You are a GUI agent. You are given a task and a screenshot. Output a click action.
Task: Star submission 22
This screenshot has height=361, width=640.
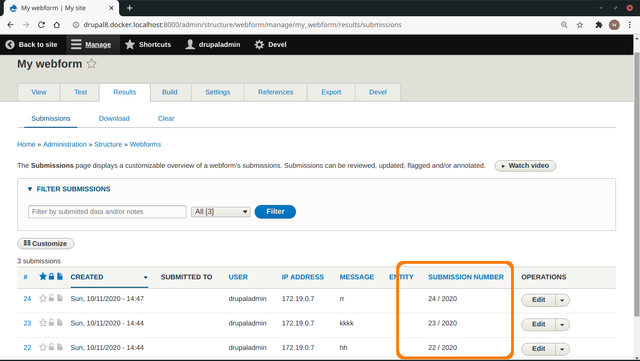click(x=43, y=348)
